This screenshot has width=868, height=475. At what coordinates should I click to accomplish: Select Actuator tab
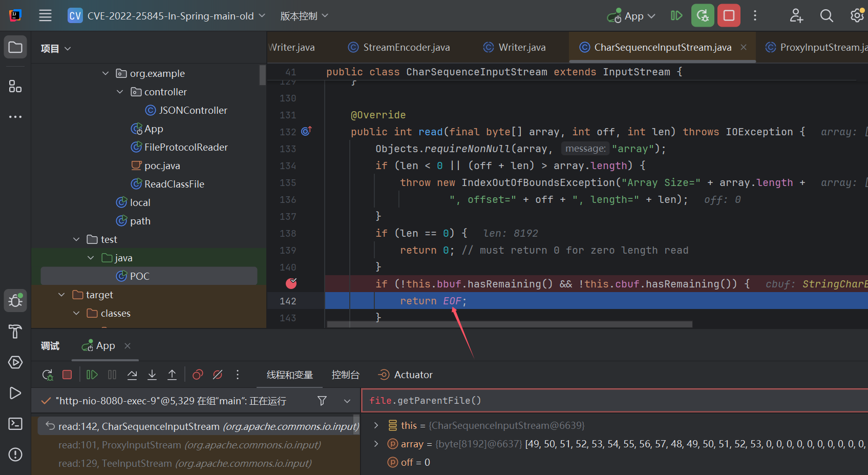tap(406, 375)
